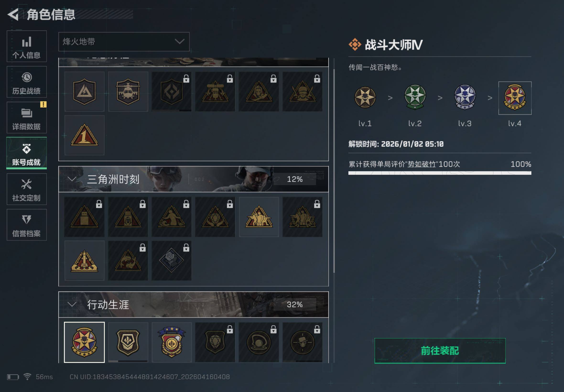Click the 前往装配 button
Screen dimensions: 564x392
click(440, 350)
